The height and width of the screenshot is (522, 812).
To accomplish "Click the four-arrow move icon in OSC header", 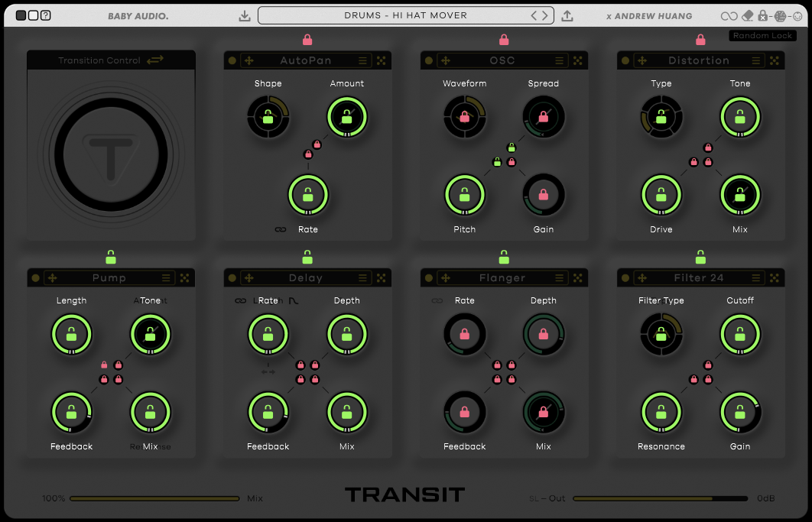I will 447,60.
